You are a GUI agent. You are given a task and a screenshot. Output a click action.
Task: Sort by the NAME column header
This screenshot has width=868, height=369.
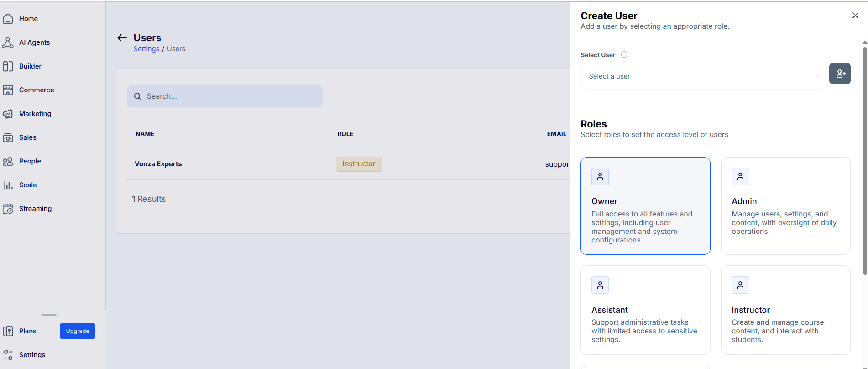pyautogui.click(x=145, y=134)
